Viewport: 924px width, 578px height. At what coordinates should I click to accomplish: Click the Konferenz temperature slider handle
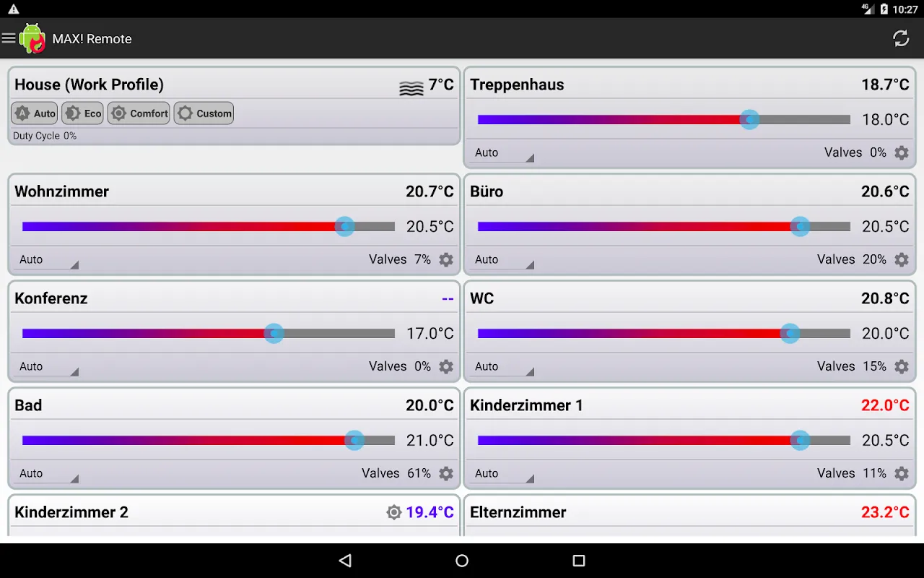[x=274, y=333]
